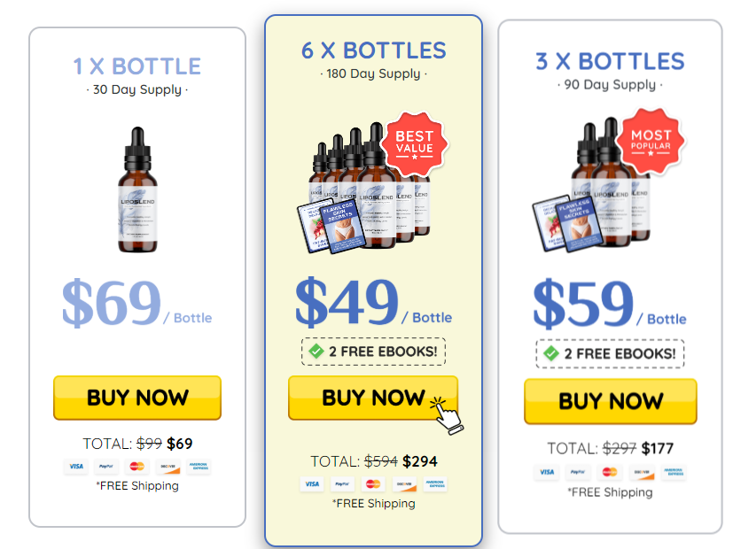
Task: Click the green checkmark in the 3 bottles ebooks box
Action: click(x=551, y=353)
